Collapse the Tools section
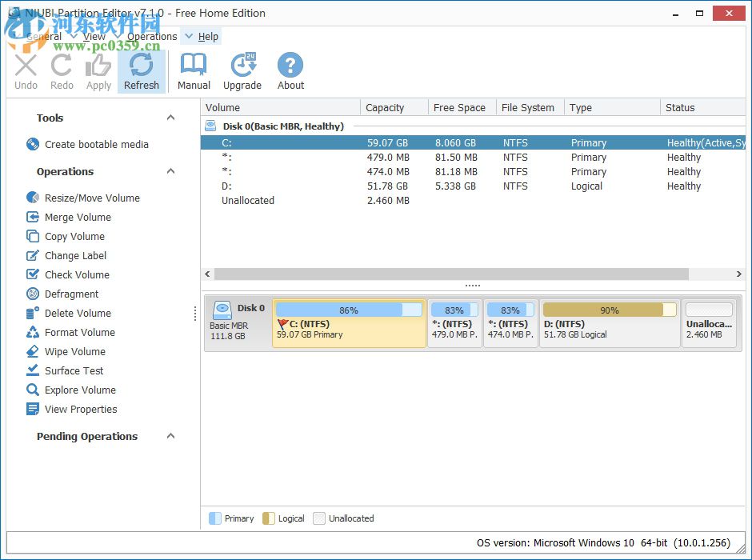The image size is (752, 560). click(x=170, y=117)
